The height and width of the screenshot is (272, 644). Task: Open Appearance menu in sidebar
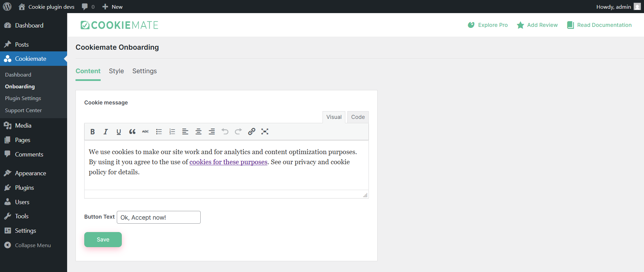tap(34, 173)
